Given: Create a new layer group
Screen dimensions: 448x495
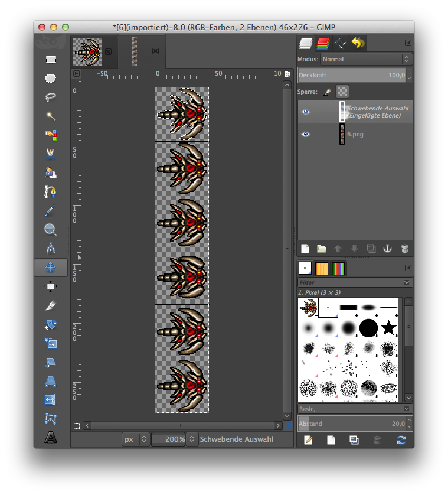Looking at the screenshot, I should (x=321, y=249).
